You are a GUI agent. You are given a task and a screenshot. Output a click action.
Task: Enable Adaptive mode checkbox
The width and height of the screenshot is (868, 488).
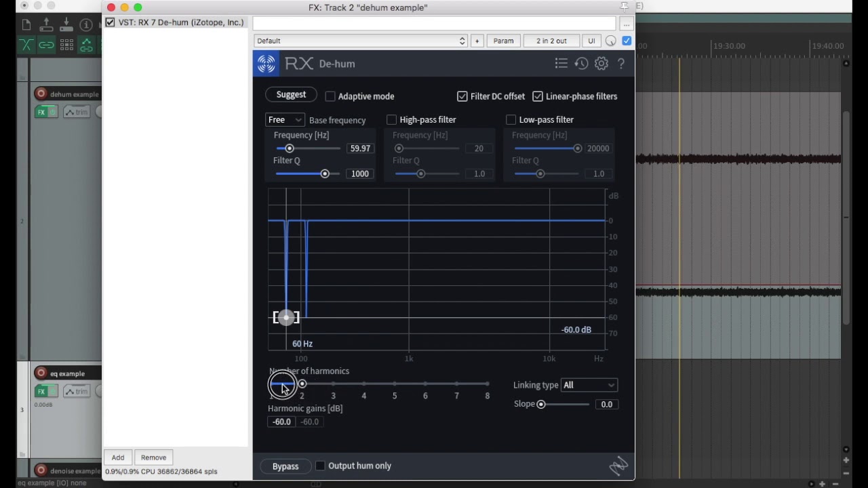tap(330, 96)
